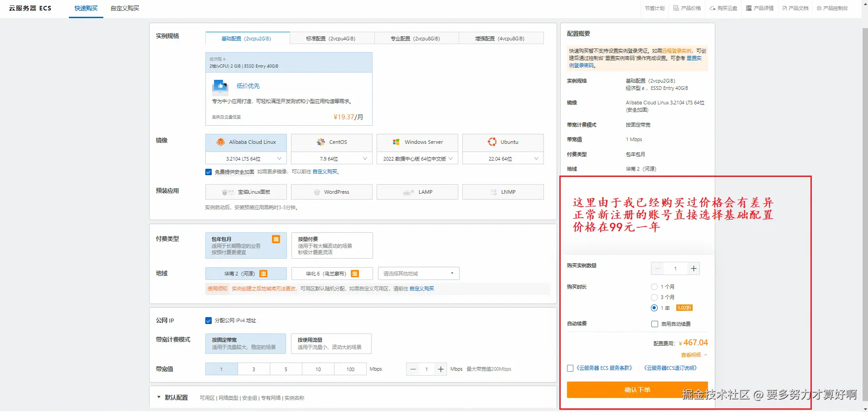This screenshot has width=868, height=412.
Task: Choose 包年包月 billing type
Action: point(246,245)
